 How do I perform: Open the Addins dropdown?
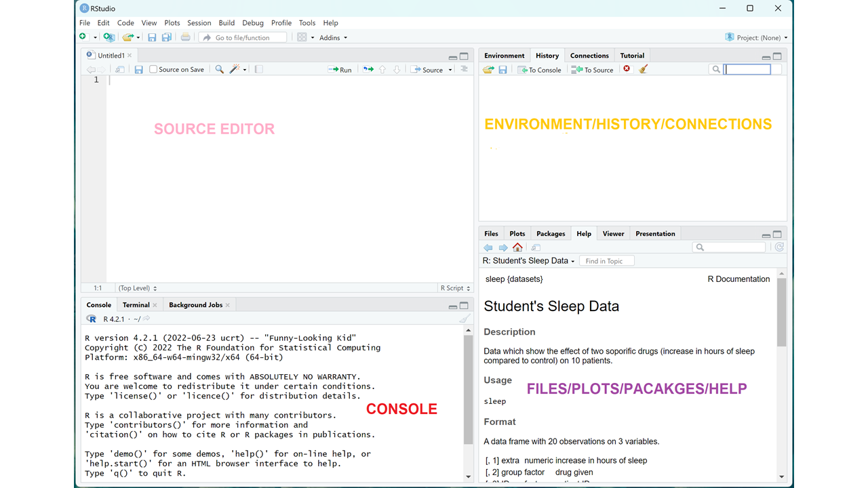333,37
